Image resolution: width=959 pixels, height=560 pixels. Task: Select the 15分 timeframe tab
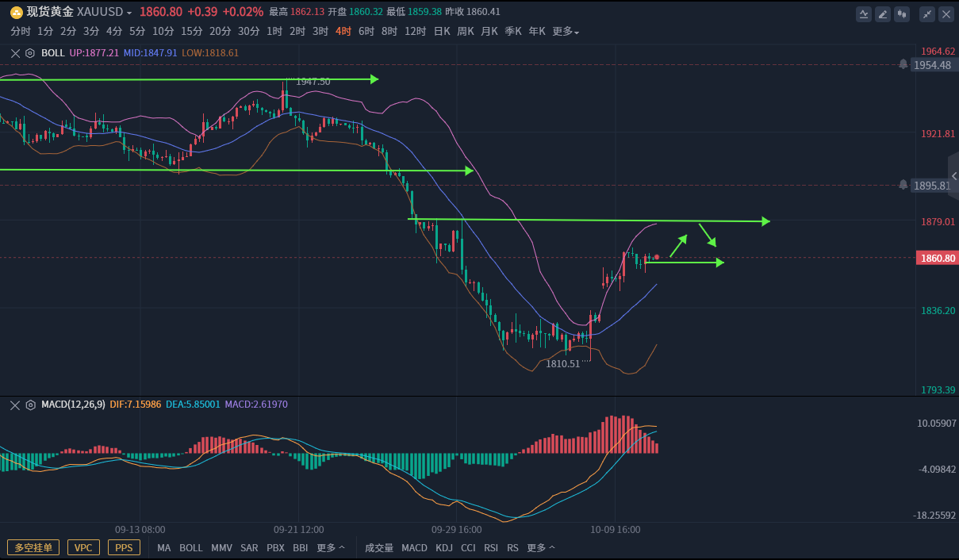point(192,32)
